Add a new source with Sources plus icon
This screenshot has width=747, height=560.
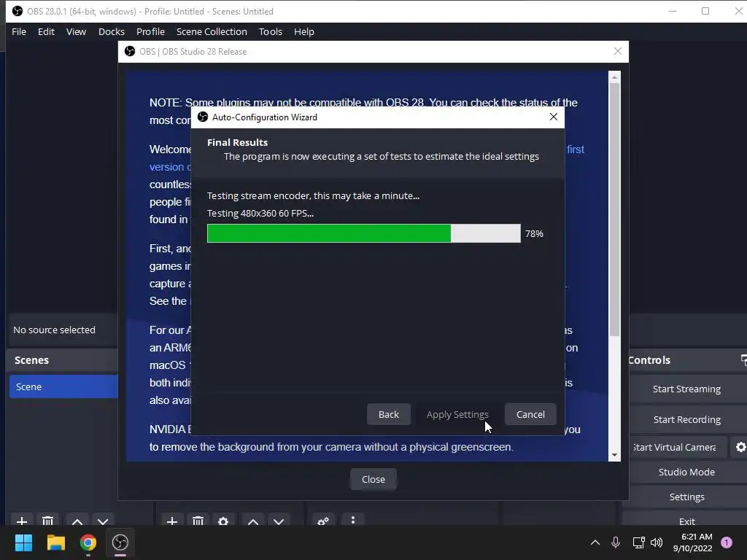172,521
